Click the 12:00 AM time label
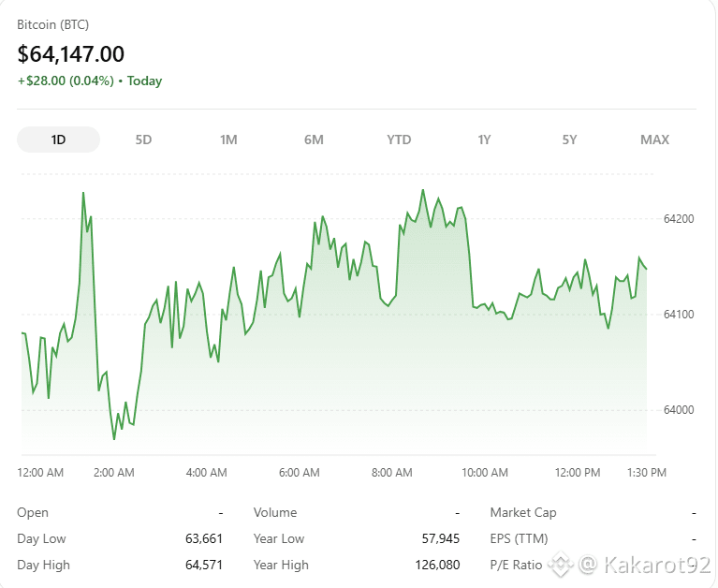 pyautogui.click(x=40, y=473)
